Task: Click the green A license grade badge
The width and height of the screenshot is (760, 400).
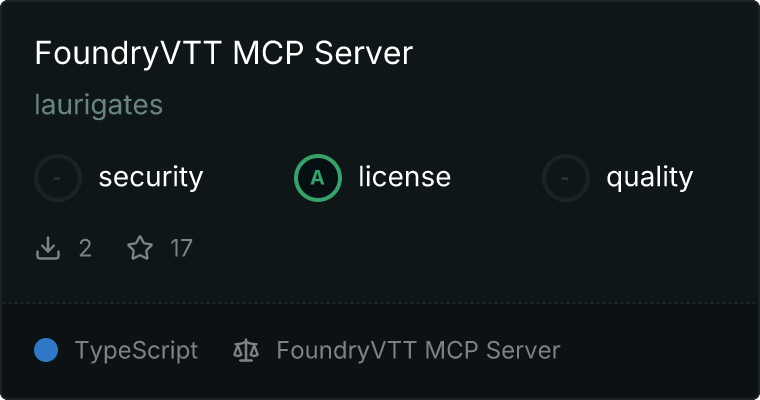Action: 318,178
